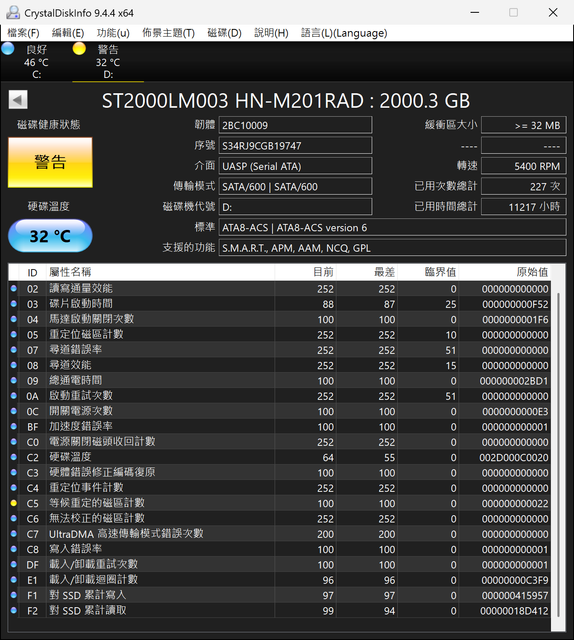Click the blue status dot on row 05
Screen dimensions: 574x640
[x=13, y=335]
